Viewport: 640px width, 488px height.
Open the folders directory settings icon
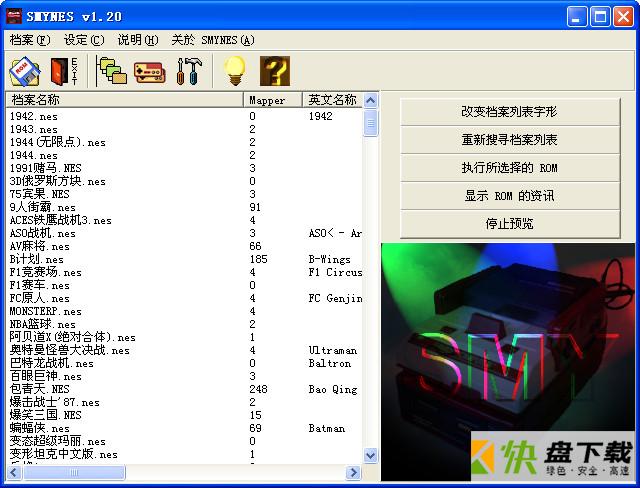point(112,71)
